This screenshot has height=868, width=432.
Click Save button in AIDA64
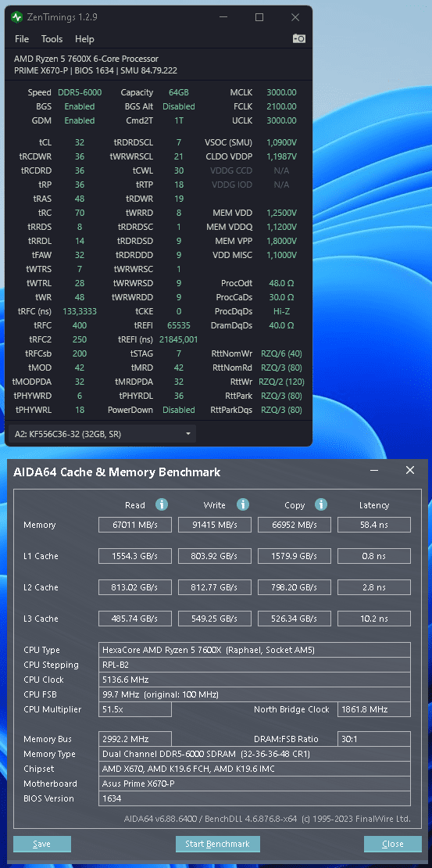[42, 844]
